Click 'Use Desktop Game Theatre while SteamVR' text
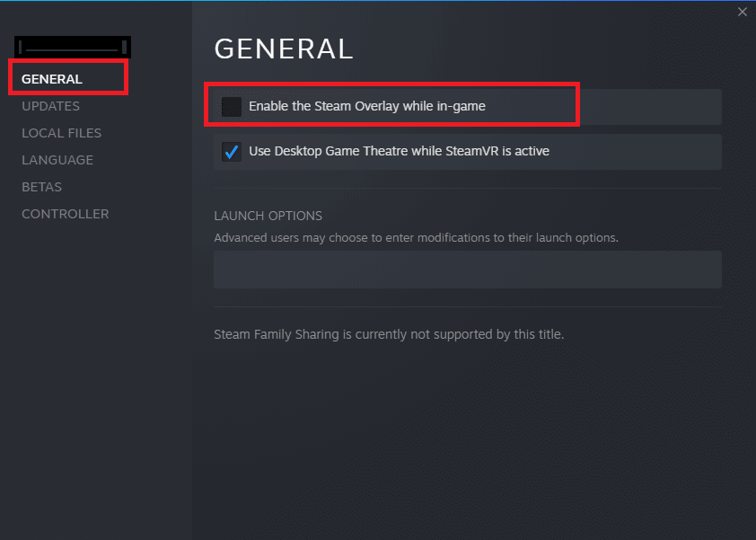 (399, 152)
